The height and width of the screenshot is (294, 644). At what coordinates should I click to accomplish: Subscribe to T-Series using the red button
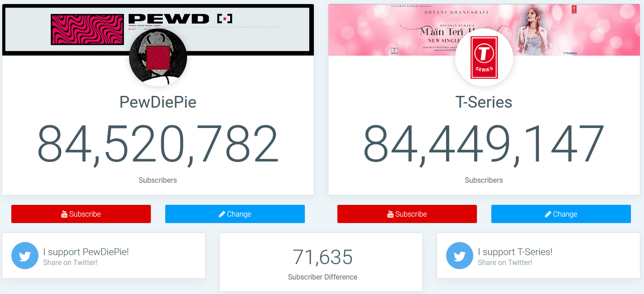[x=407, y=214]
